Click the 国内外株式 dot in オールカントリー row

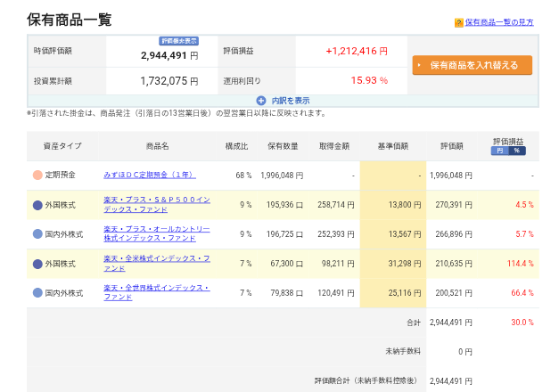tap(37, 234)
